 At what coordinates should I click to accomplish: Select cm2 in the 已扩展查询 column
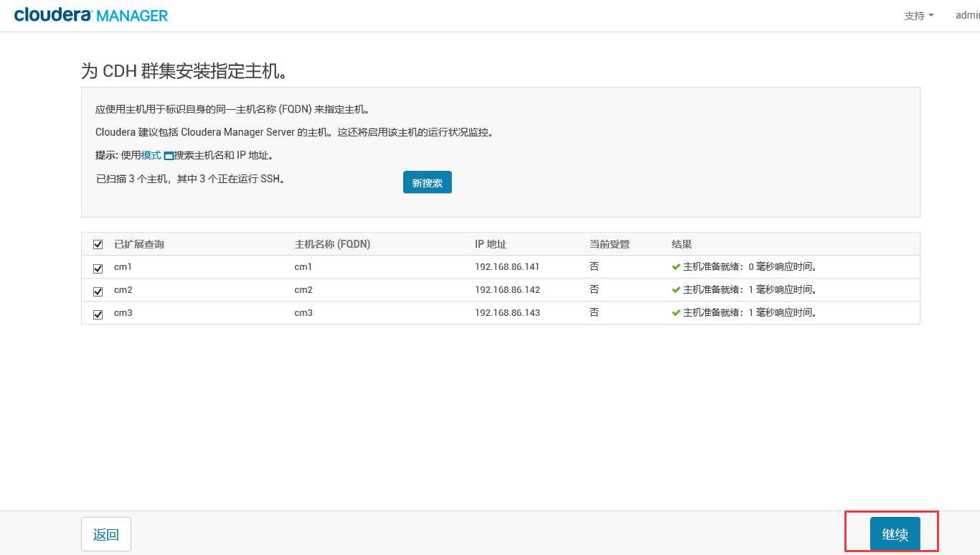click(123, 290)
